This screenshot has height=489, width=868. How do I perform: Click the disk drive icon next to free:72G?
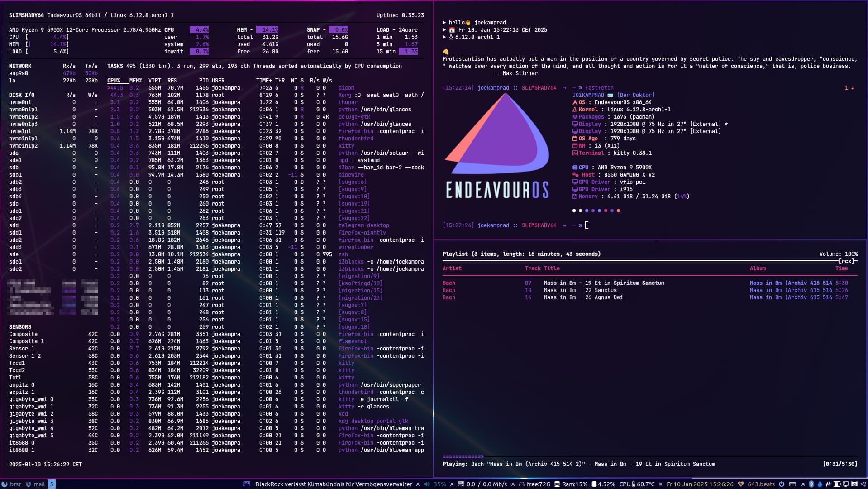coord(522,484)
